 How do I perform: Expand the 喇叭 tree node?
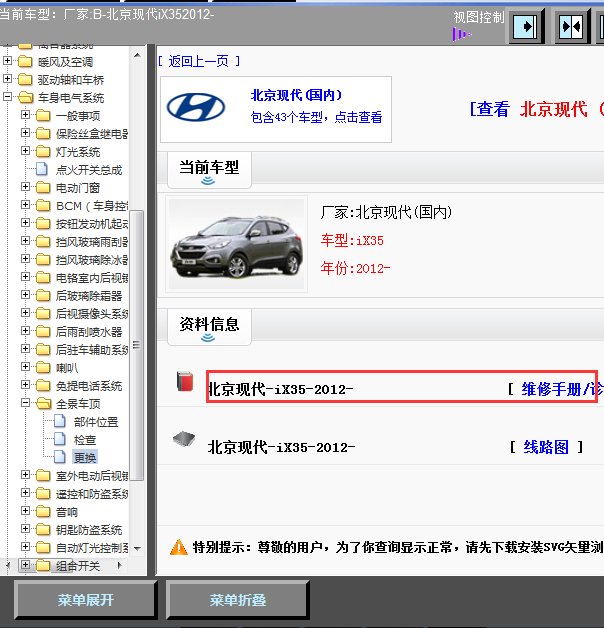(25, 366)
